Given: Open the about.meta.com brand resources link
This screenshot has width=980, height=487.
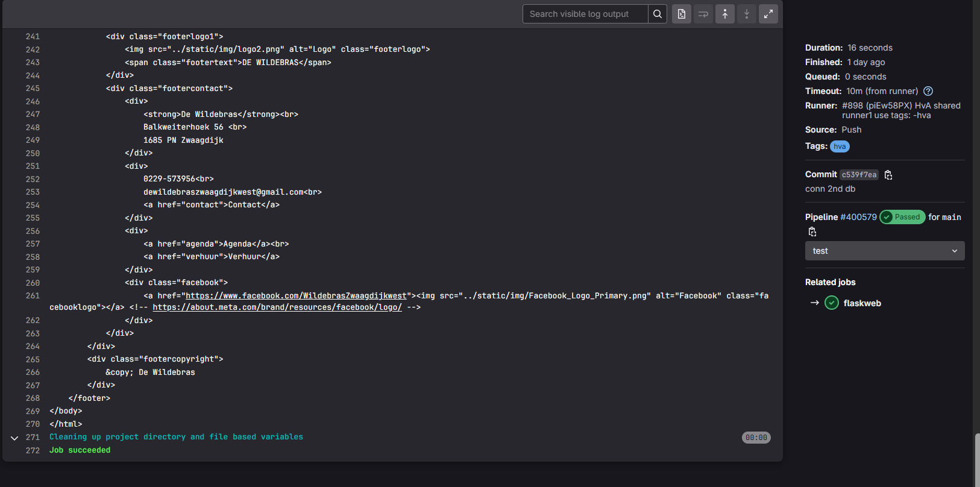Looking at the screenshot, I should pyautogui.click(x=277, y=307).
